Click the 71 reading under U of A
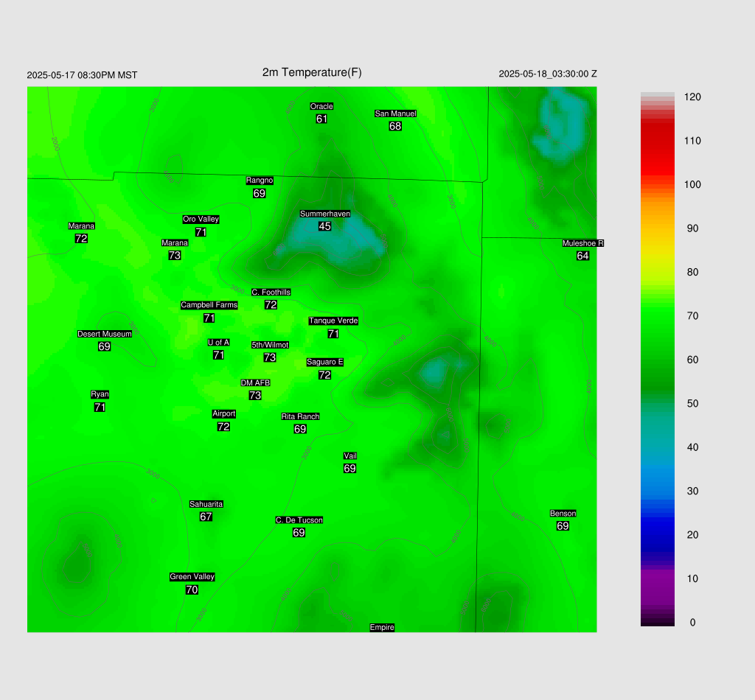The height and width of the screenshot is (700, 755). [x=218, y=355]
